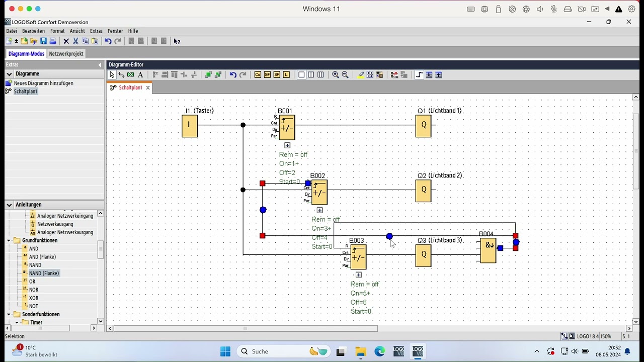
Task: Collapse the Extras side panel arrow
Action: [100, 65]
